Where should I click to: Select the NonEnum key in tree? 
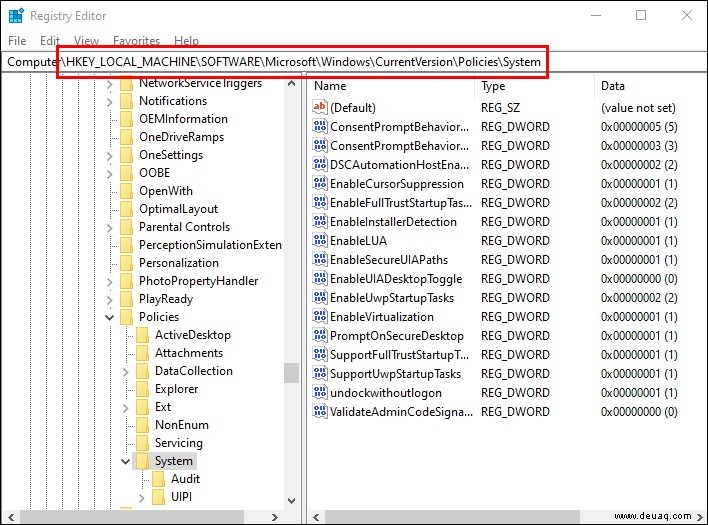click(x=182, y=425)
